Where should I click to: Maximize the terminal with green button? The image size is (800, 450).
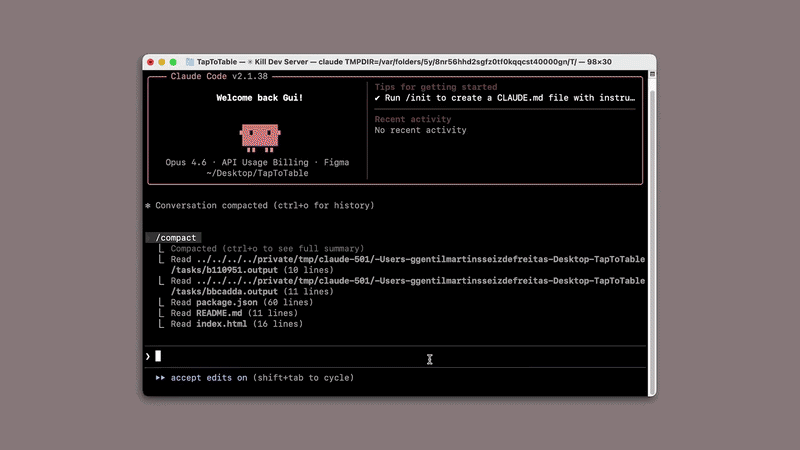point(173,62)
